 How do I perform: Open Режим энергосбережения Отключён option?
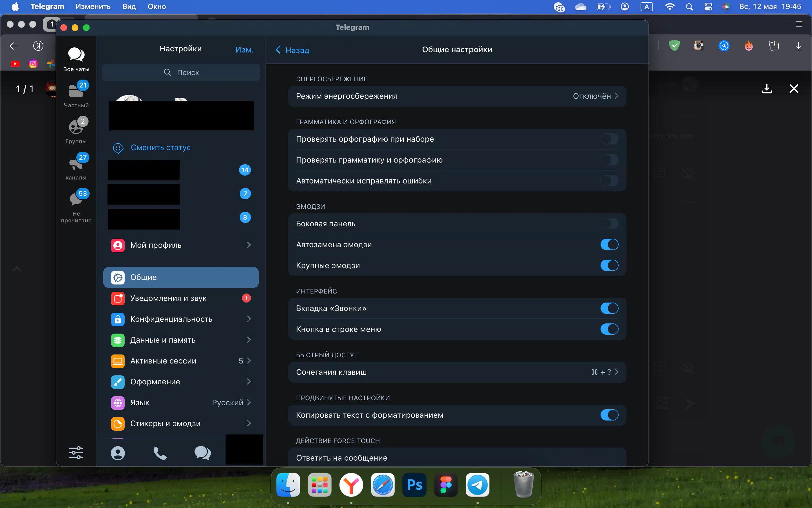[457, 96]
